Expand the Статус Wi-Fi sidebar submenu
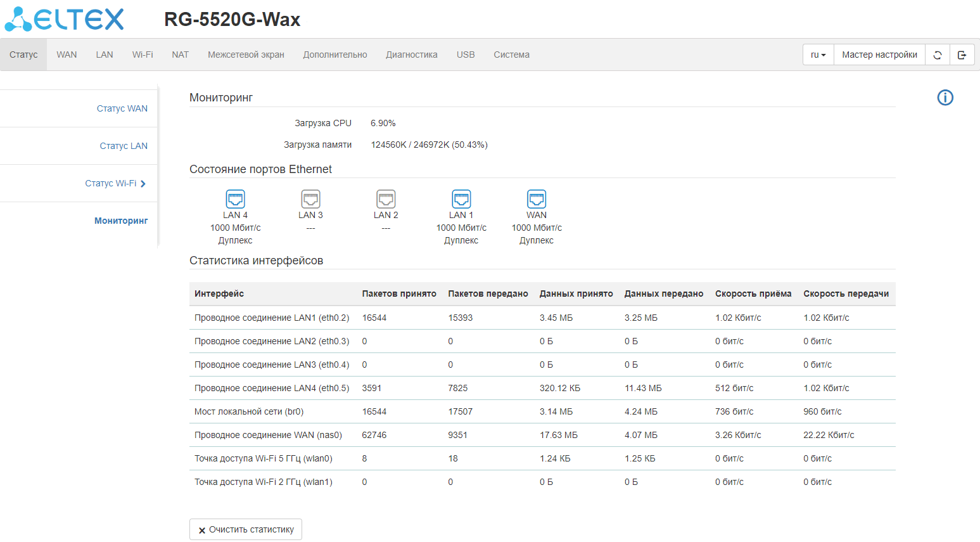This screenshot has height=542, width=980. point(115,183)
